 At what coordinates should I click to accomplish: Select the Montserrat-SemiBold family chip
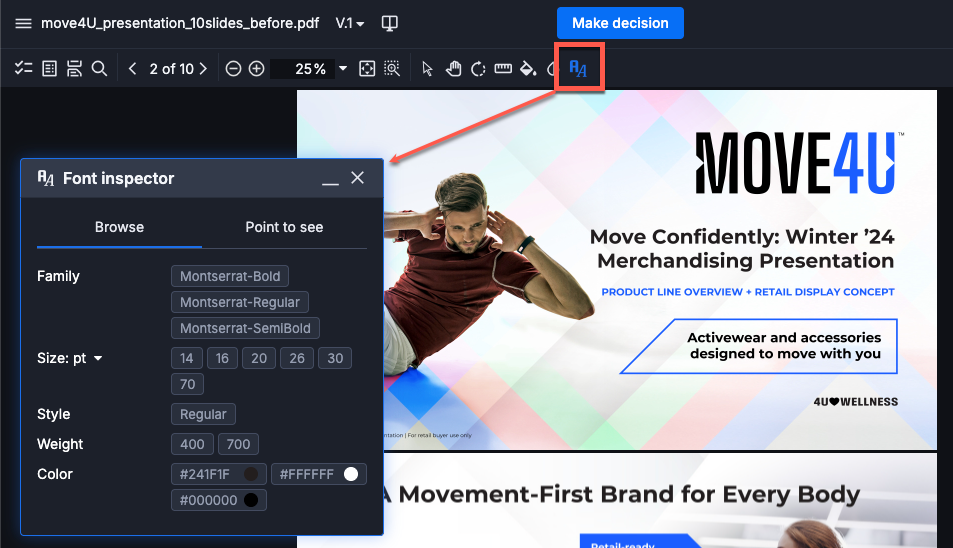(245, 329)
